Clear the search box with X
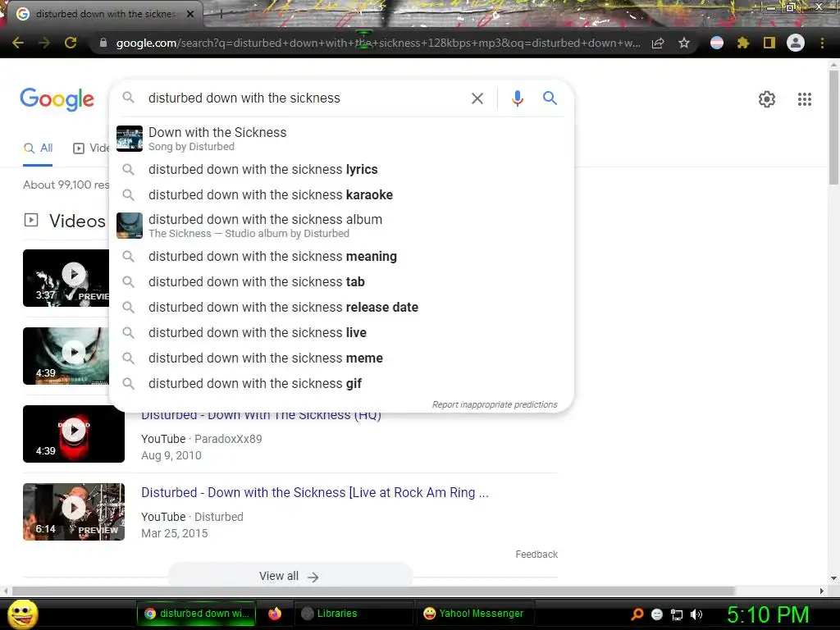 pos(477,98)
